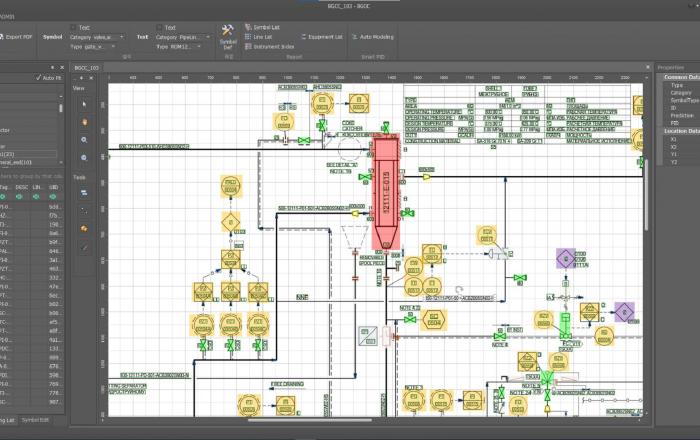
Task: Open the Symbol Def tool
Action: pyautogui.click(x=228, y=37)
